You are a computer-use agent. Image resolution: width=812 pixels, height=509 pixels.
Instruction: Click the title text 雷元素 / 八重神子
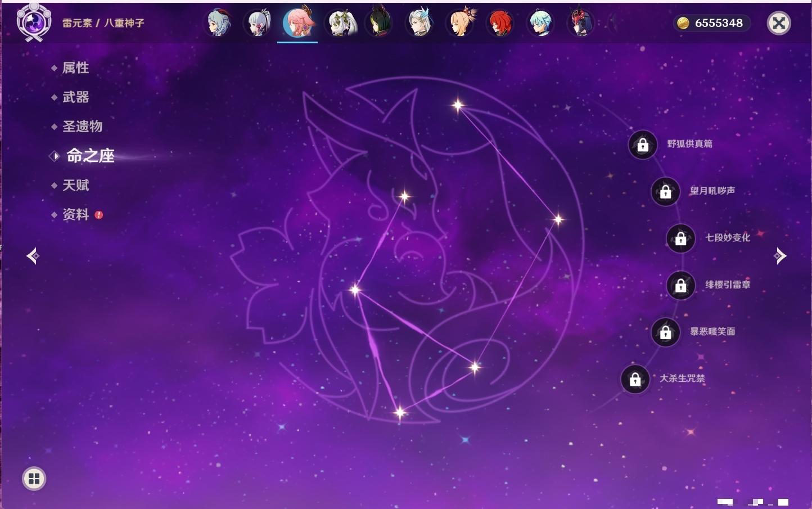103,23
